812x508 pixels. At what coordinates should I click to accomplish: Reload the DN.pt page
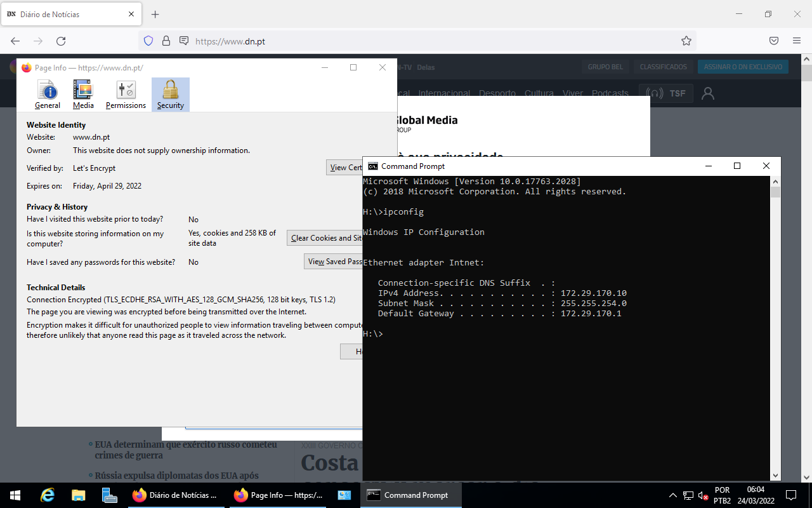(x=61, y=40)
